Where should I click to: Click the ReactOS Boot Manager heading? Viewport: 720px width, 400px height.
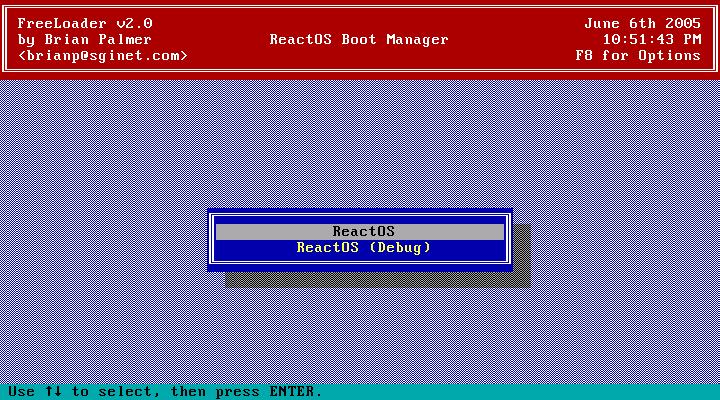(x=359, y=39)
